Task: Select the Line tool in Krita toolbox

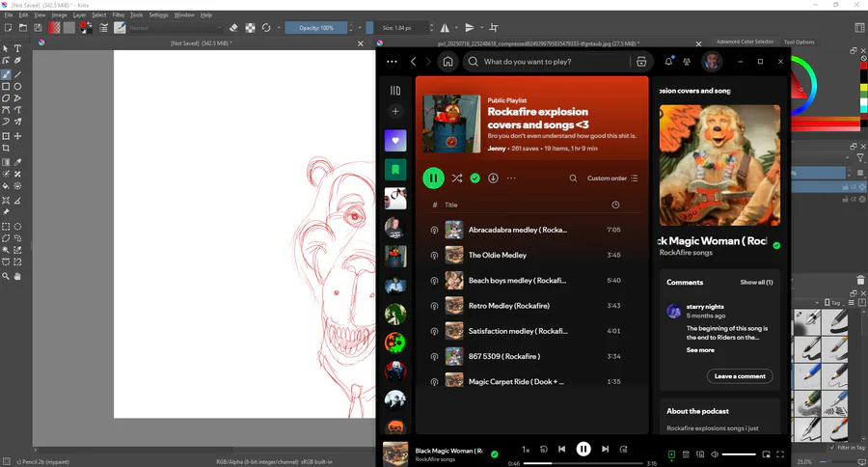Action: [17, 74]
